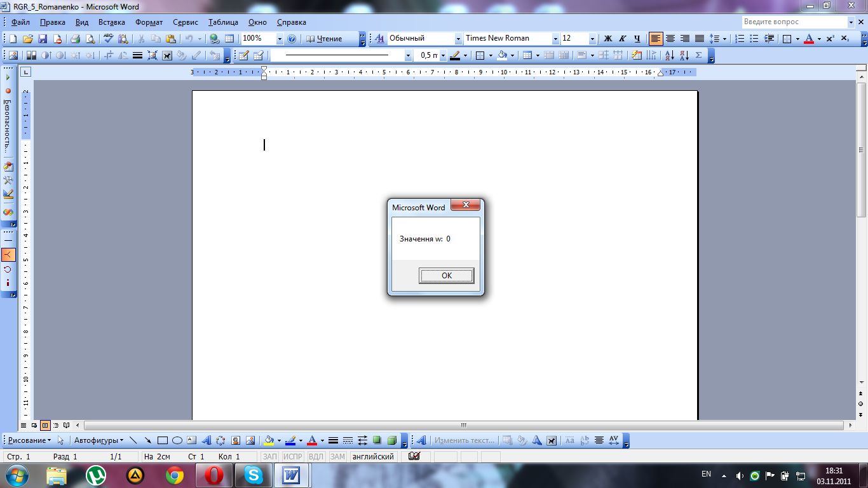This screenshot has width=868, height=488.
Task: Open the 100% zoom dropdown
Action: [280, 39]
